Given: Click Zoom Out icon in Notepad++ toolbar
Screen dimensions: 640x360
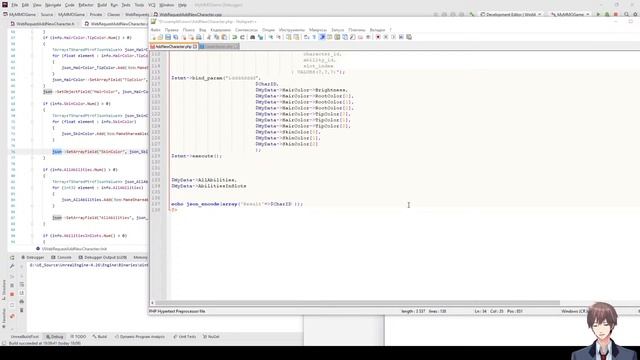Looking at the screenshot, I should coord(278,37).
